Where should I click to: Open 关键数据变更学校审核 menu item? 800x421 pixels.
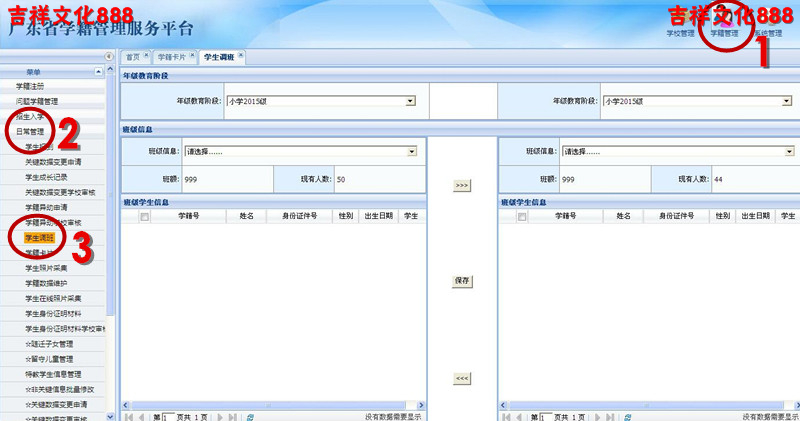pyautogui.click(x=60, y=192)
